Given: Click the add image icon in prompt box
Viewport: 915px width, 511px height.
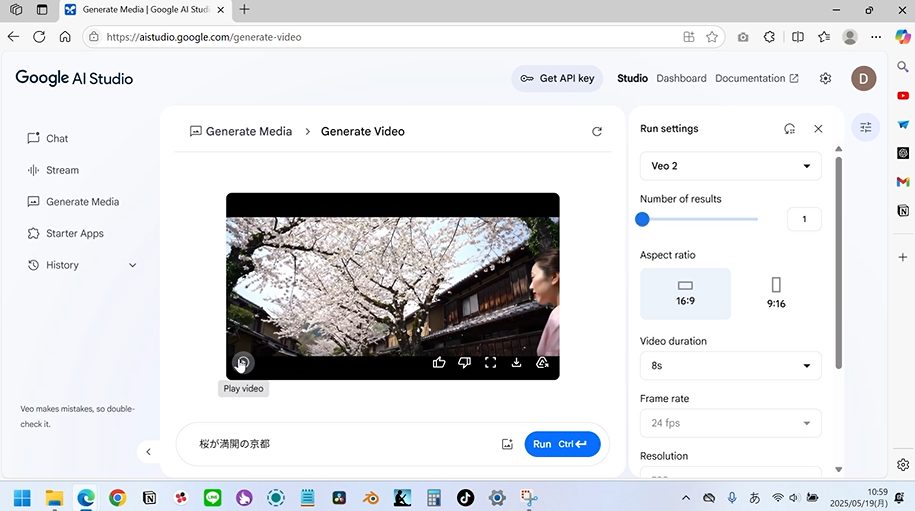Looking at the screenshot, I should pos(507,444).
